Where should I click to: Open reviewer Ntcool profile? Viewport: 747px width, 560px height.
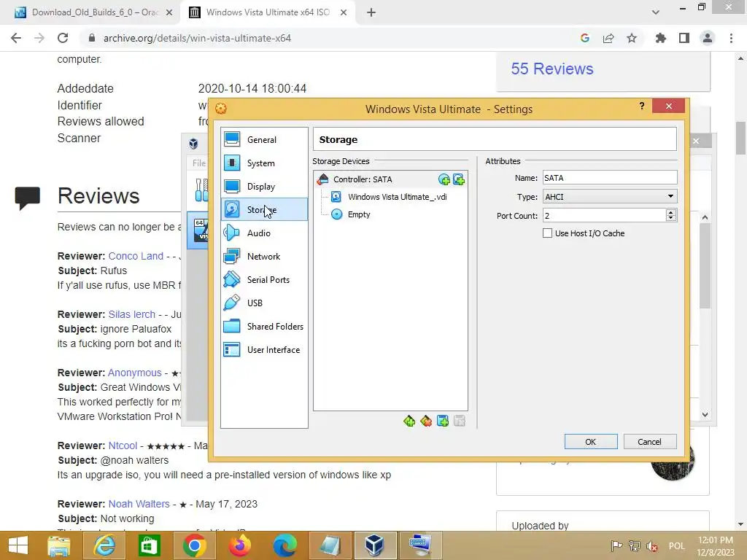tap(123, 446)
